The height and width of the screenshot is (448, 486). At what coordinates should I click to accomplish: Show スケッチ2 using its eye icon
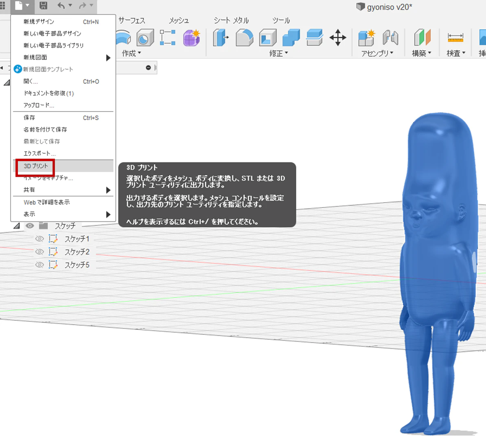[x=39, y=252]
